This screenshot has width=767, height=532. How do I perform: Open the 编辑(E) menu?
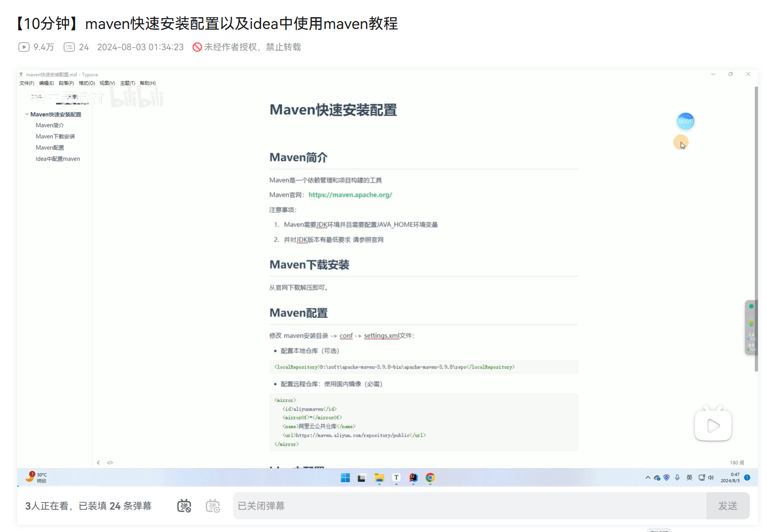[x=46, y=83]
